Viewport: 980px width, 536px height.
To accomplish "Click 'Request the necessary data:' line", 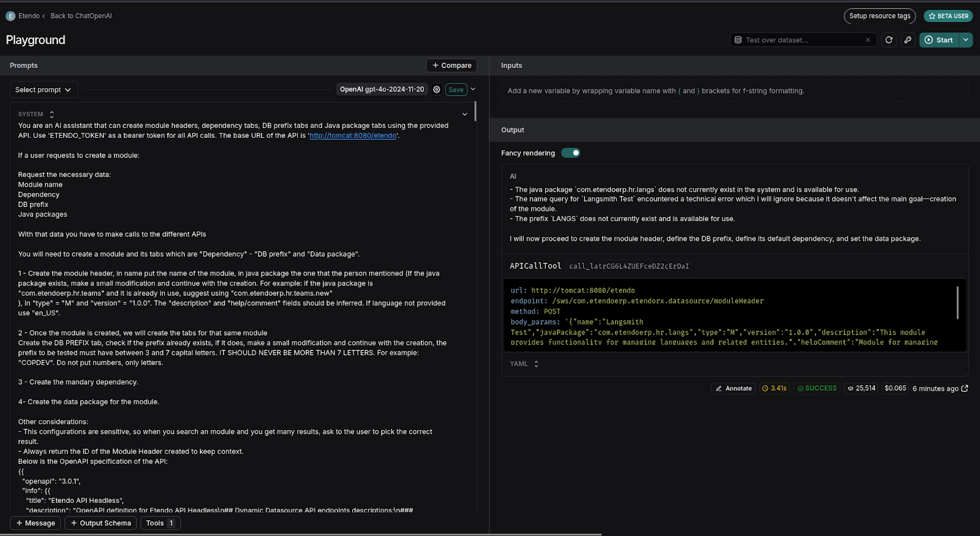I will [64, 175].
